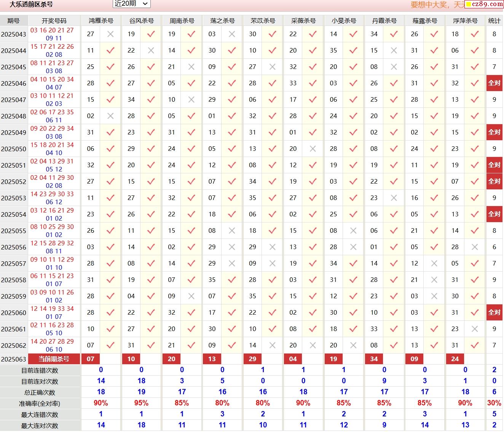504x432 pixels.
Task: Click the X mark for 鸿雁杀号 in row 2025043
Action: coord(110,34)
